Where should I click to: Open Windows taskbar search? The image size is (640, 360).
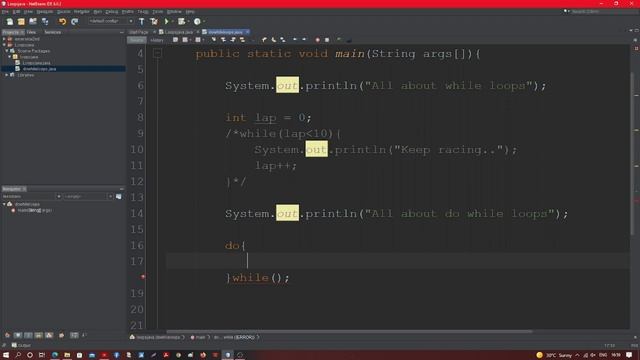[18, 355]
